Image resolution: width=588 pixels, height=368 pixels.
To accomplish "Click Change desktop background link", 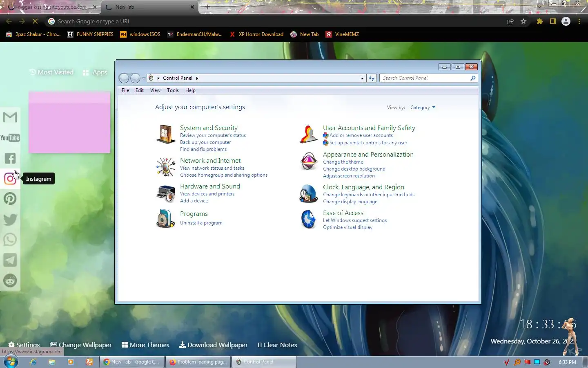I will (x=354, y=169).
